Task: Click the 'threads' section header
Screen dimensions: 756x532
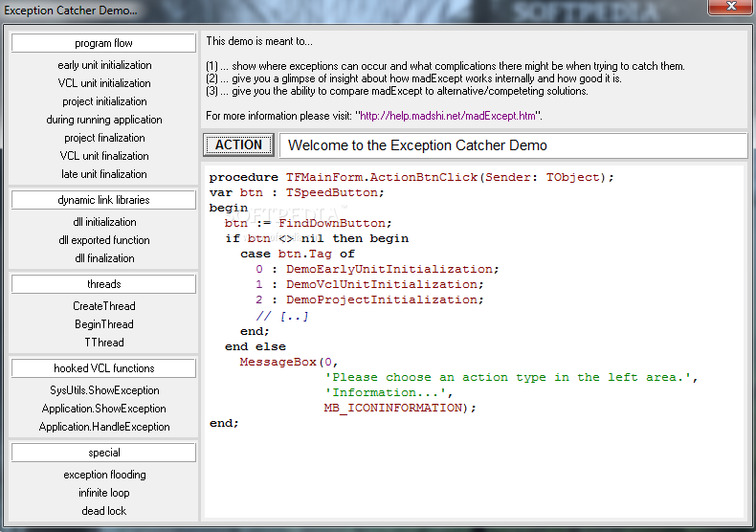Action: [x=103, y=284]
